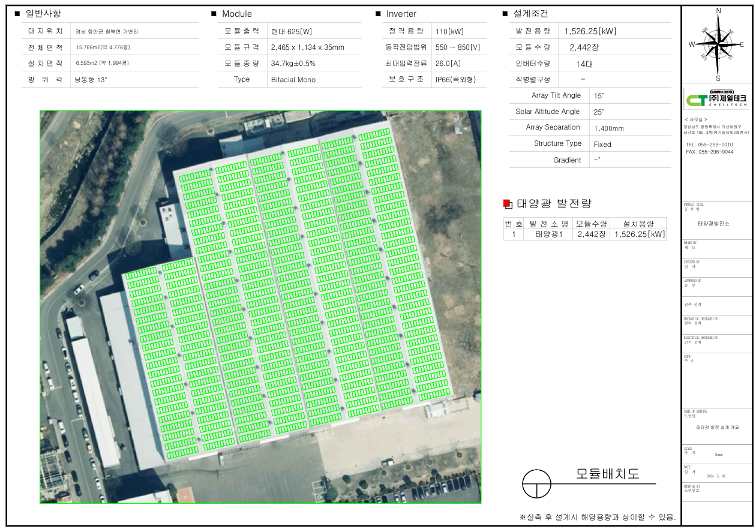
Task: Click the square bullet beside 설계조건 heading
Action: [505, 14]
